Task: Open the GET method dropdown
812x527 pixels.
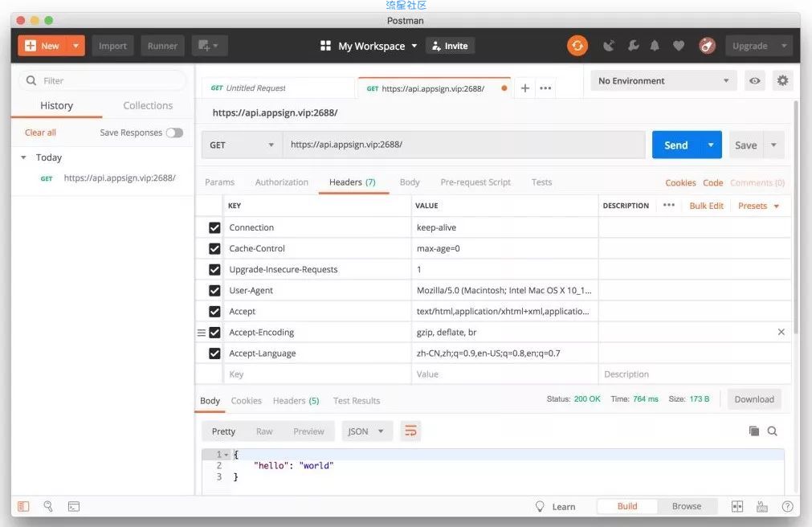Action: tap(242, 145)
